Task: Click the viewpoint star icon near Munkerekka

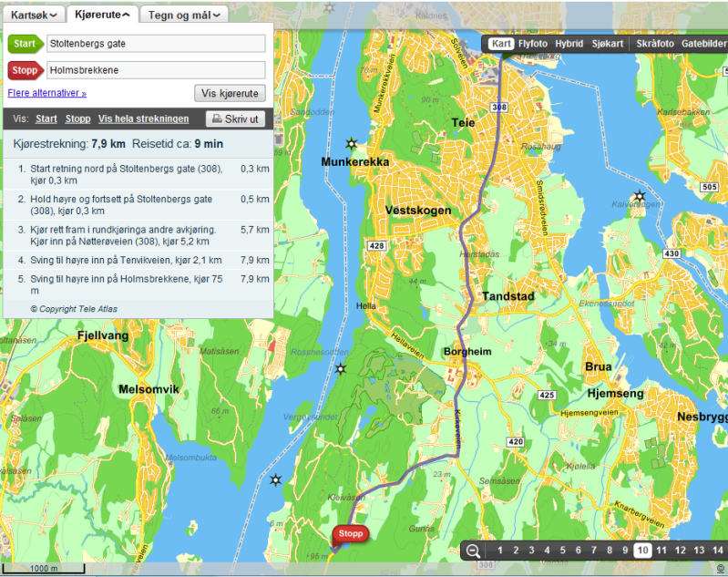Action: (352, 144)
